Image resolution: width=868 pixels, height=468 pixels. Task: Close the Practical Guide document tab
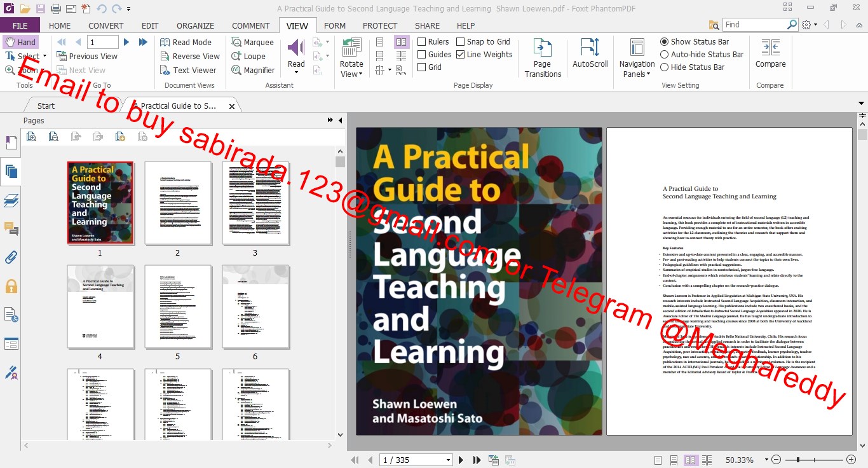point(232,106)
